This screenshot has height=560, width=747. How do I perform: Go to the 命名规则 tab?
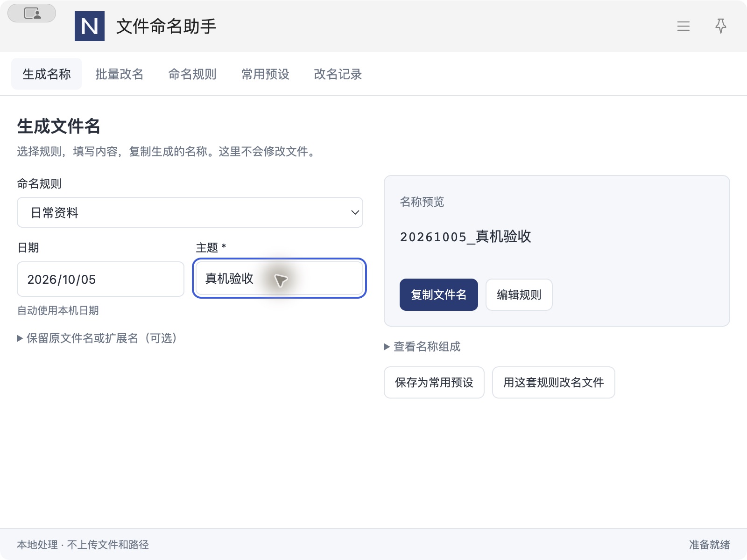click(x=192, y=74)
